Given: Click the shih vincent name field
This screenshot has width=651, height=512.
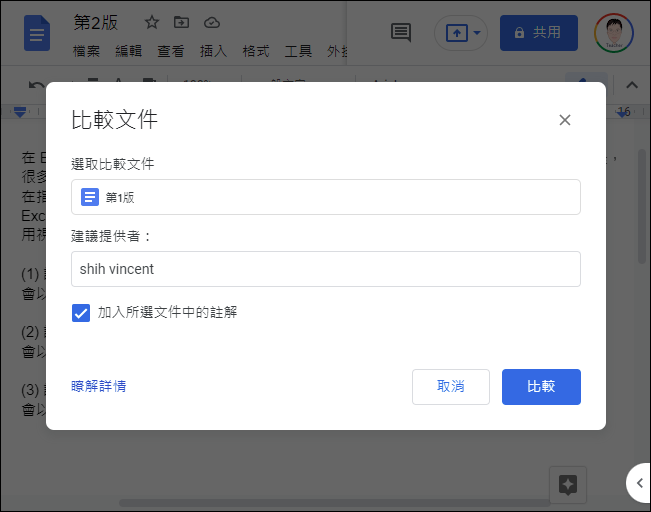Looking at the screenshot, I should [x=326, y=269].
